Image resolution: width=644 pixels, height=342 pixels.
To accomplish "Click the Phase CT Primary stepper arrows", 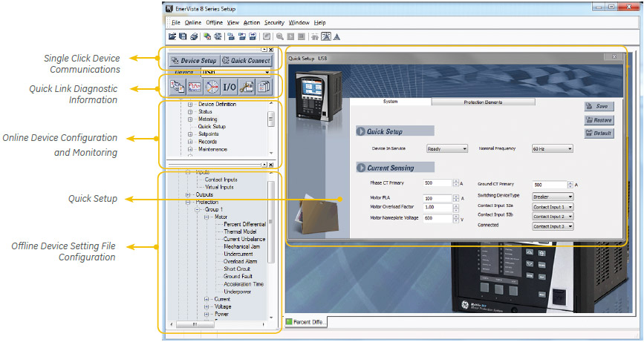I will click(x=455, y=183).
